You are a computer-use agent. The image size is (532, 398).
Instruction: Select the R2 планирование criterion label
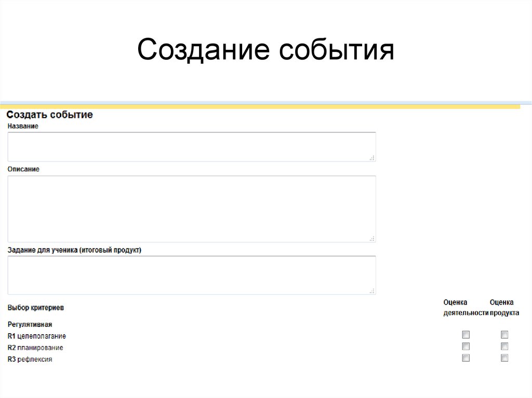[35, 347]
